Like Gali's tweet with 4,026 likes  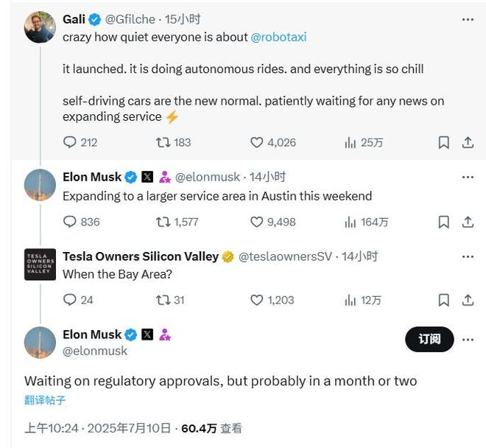tap(257, 142)
